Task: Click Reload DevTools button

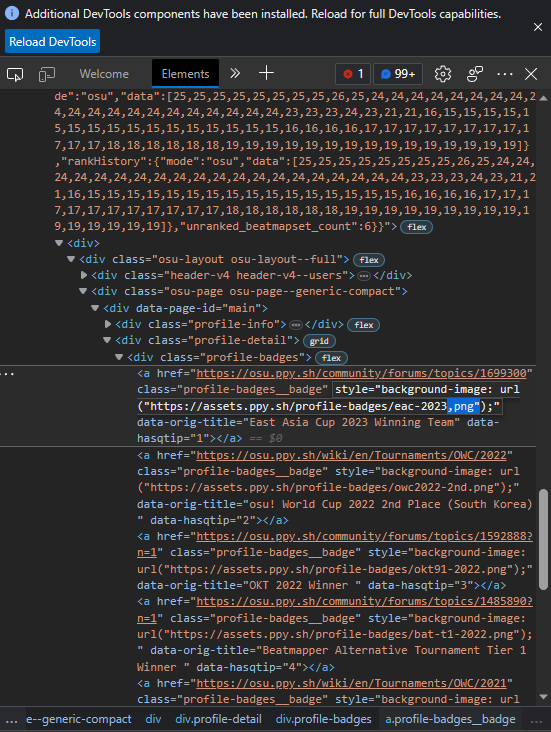Action: coord(52,42)
